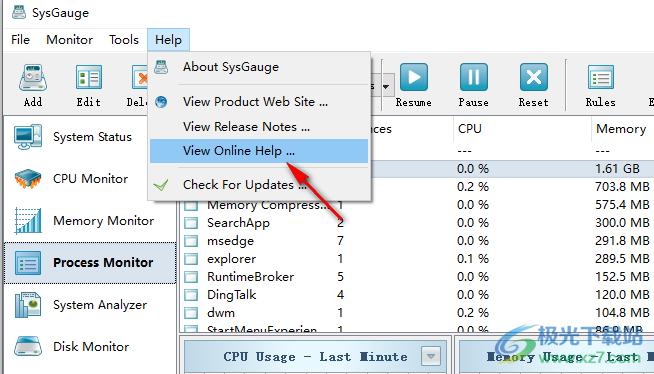Open the small toolbar dropdown arrow beside Resume
Image resolution: width=654 pixels, height=374 pixels.
tap(386, 87)
